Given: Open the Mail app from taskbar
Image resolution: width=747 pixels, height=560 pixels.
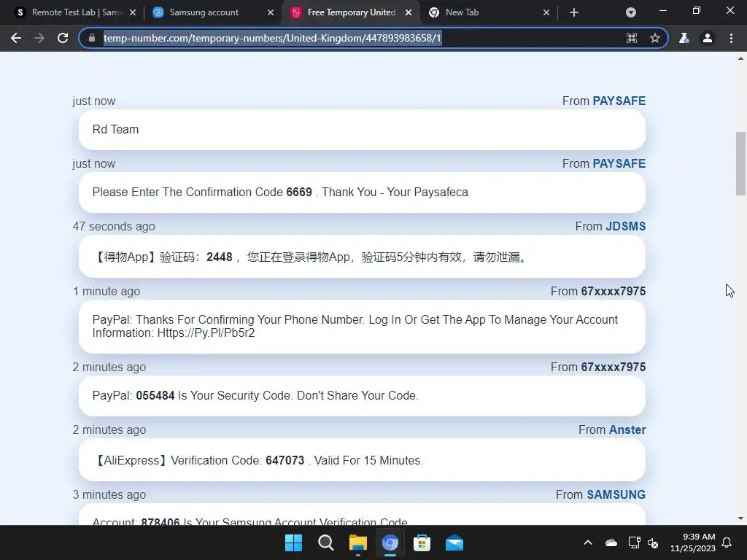Looking at the screenshot, I should pos(454,542).
